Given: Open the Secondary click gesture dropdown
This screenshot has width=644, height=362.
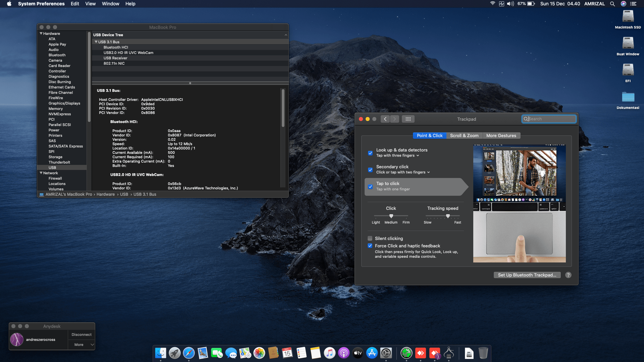Looking at the screenshot, I should click(x=428, y=172).
